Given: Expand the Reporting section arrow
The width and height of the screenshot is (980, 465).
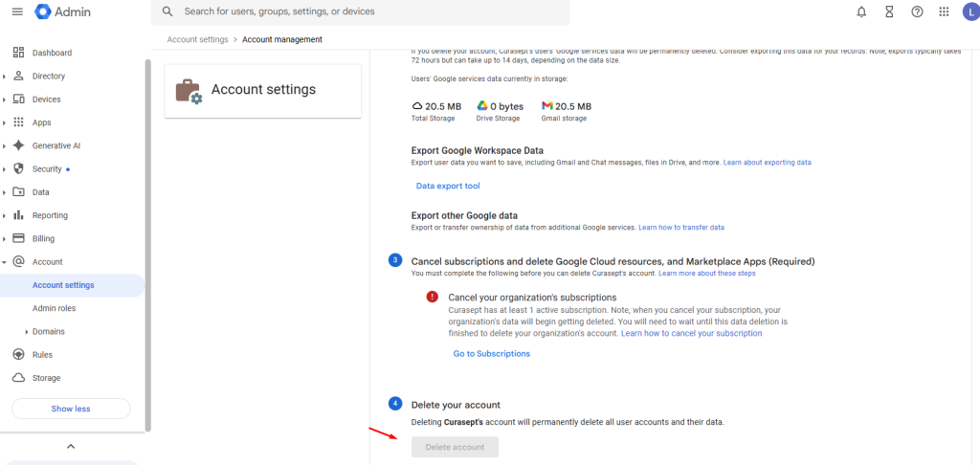Looking at the screenshot, I should click(x=5, y=215).
